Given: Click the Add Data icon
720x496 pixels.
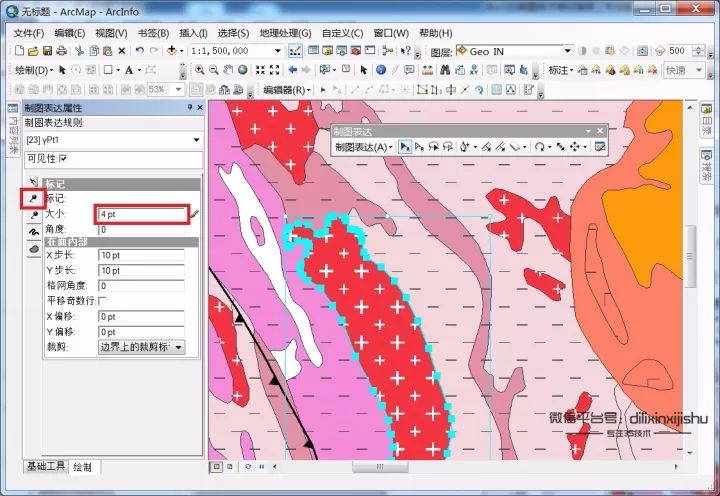Looking at the screenshot, I should pos(172,51).
